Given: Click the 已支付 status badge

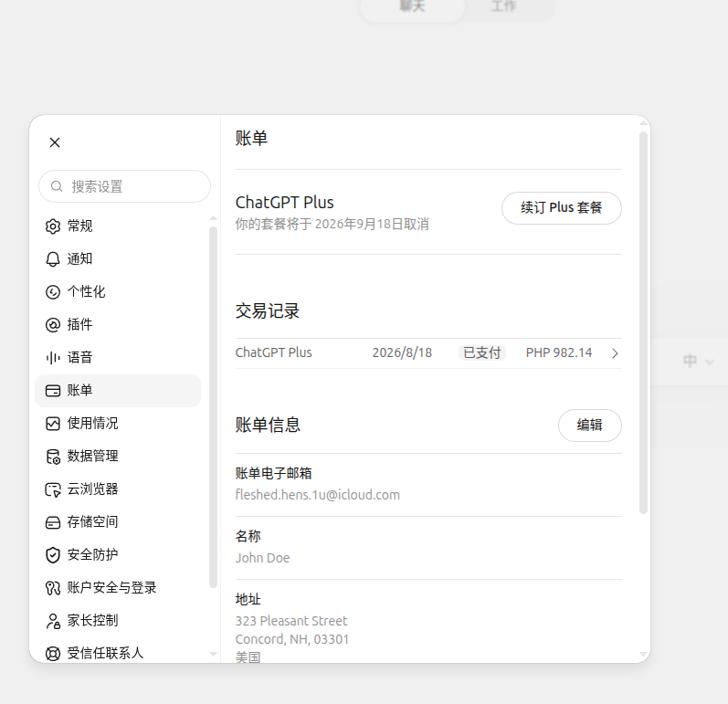Looking at the screenshot, I should click(482, 352).
